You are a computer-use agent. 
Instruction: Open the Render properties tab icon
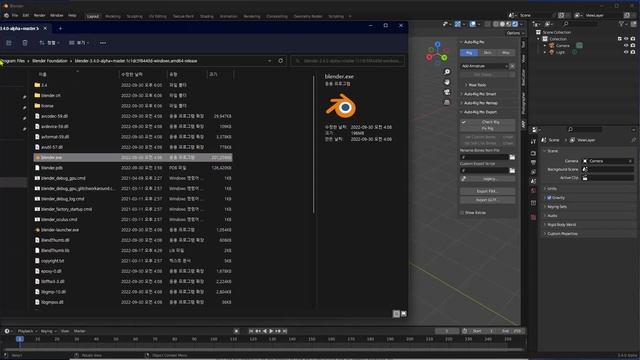(x=533, y=153)
